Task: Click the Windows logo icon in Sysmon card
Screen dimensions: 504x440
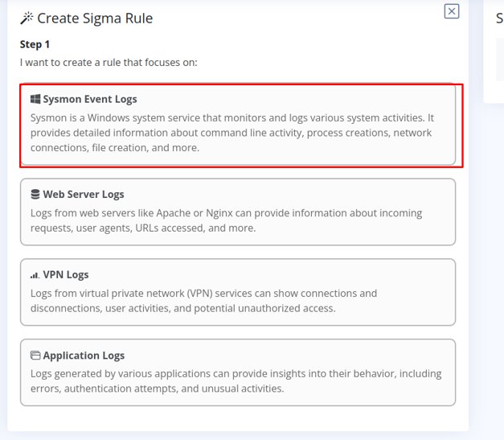Action: coord(35,99)
